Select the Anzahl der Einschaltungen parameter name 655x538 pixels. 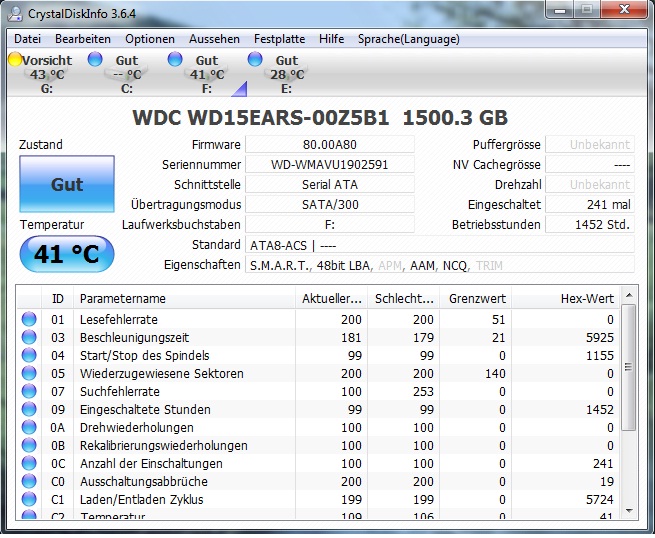pos(151,464)
